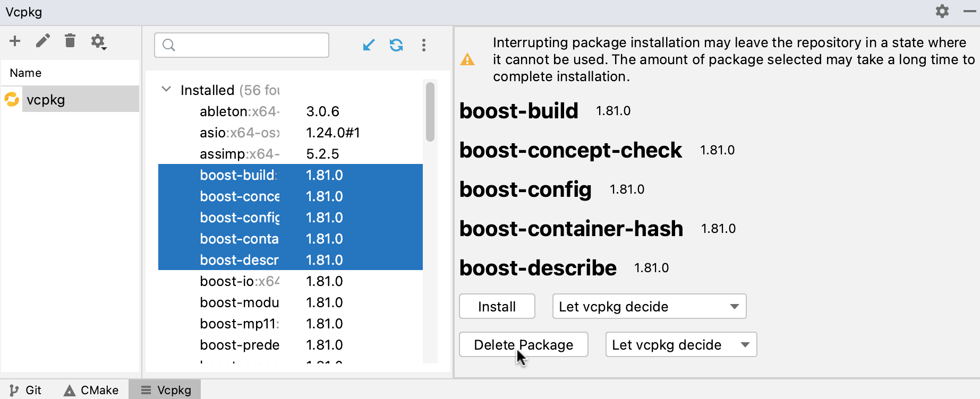The width and height of the screenshot is (980, 399).
Task: Open the three-dot more options menu
Action: 424,45
